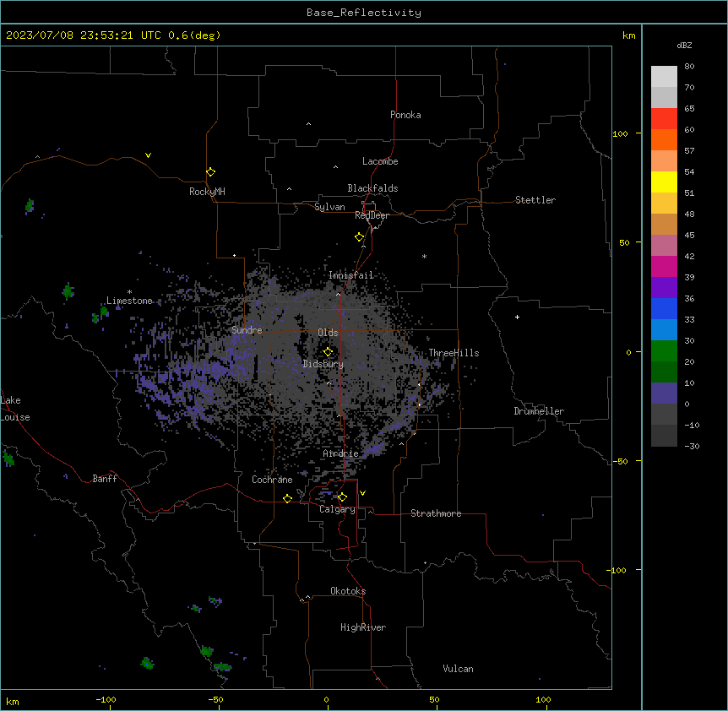Click the Ponoka label

405,115
